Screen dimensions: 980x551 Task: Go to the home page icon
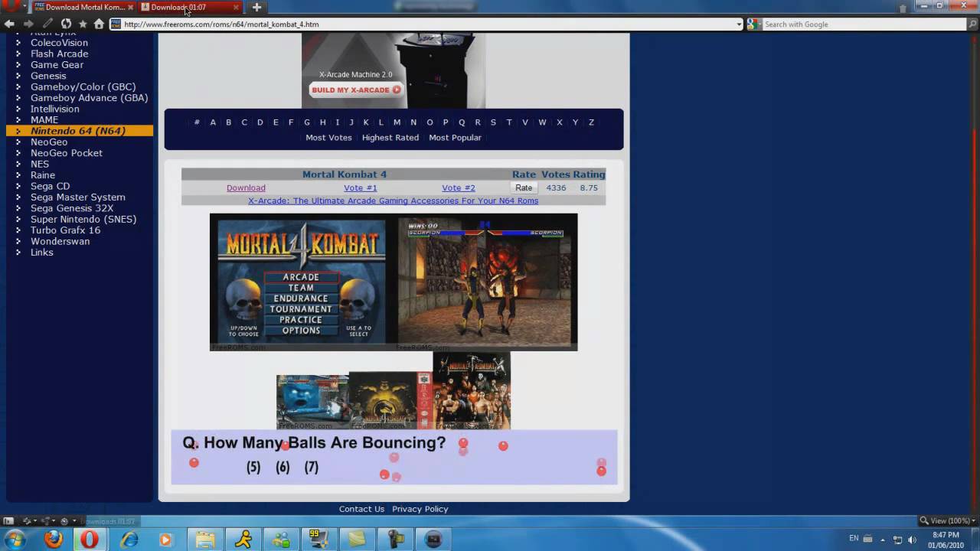coord(99,24)
